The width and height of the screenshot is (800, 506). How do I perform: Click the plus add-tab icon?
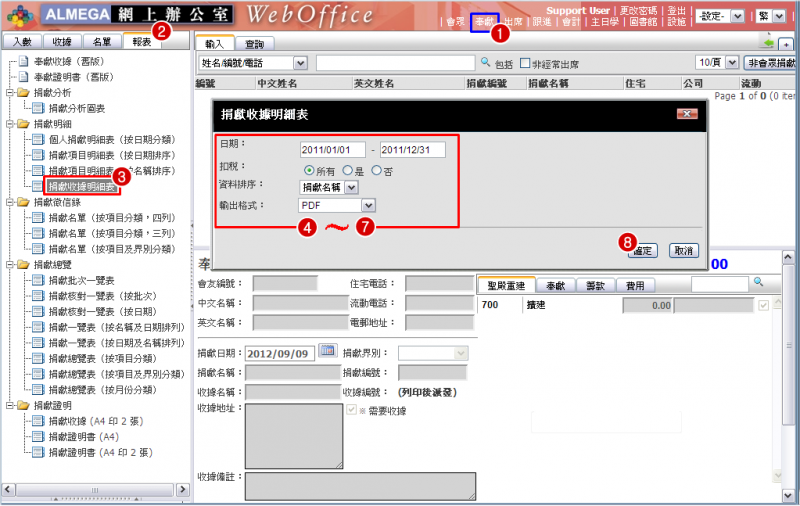(786, 44)
